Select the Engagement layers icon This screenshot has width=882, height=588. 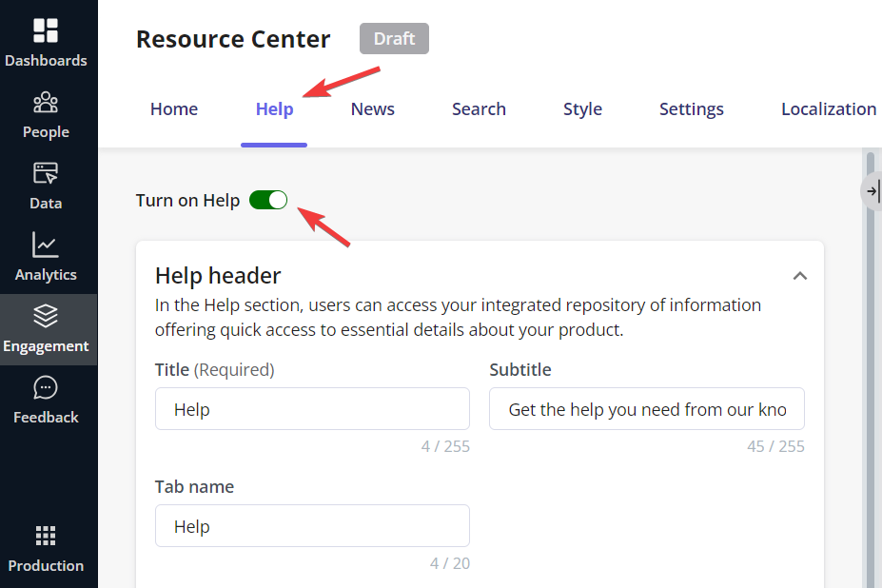(46, 316)
